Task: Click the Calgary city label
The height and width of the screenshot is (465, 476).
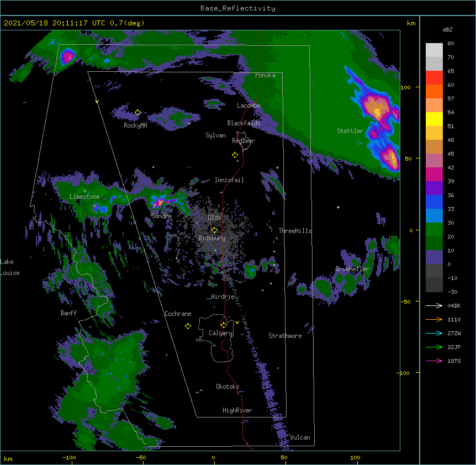Action: point(221,333)
